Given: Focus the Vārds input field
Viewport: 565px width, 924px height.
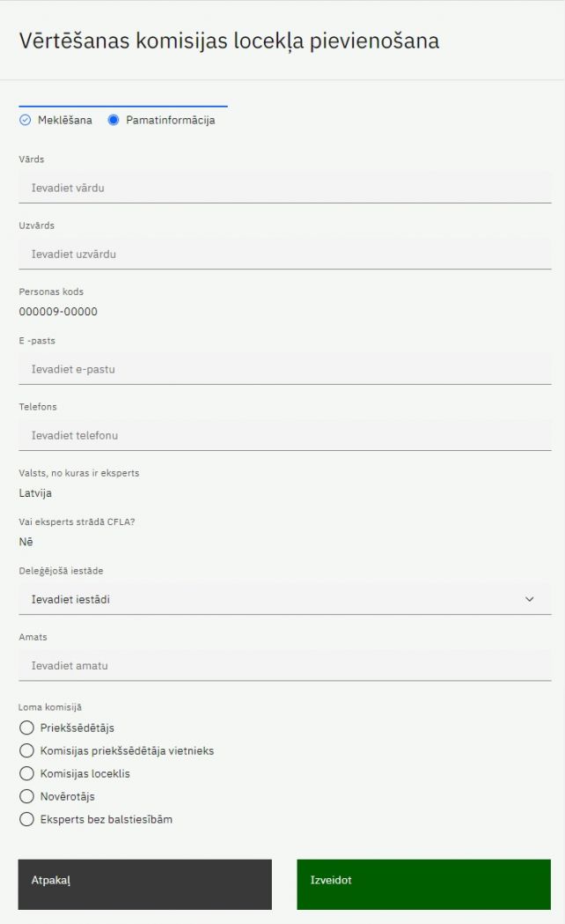Looking at the screenshot, I should click(284, 188).
